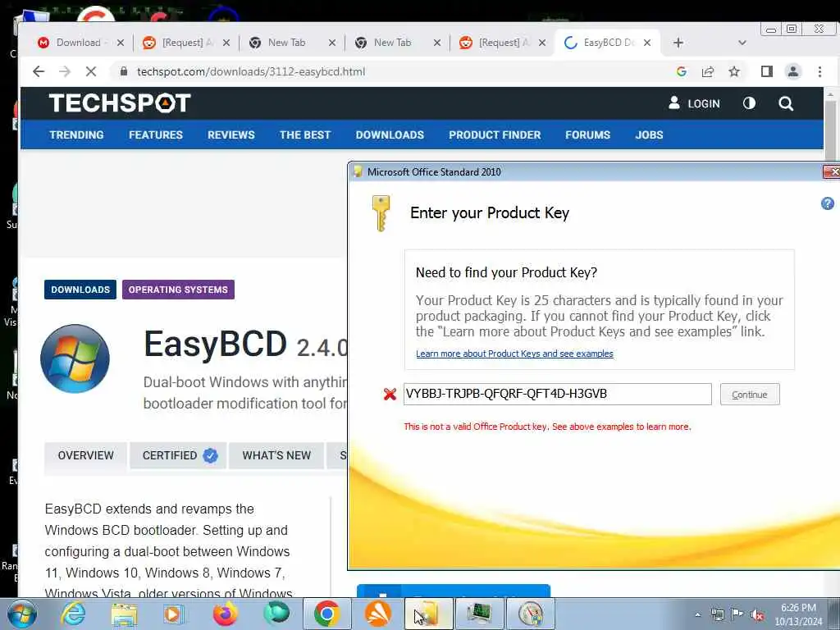The width and height of the screenshot is (840, 630).
Task: Click the Office dialog help question icon
Action: coord(827,203)
